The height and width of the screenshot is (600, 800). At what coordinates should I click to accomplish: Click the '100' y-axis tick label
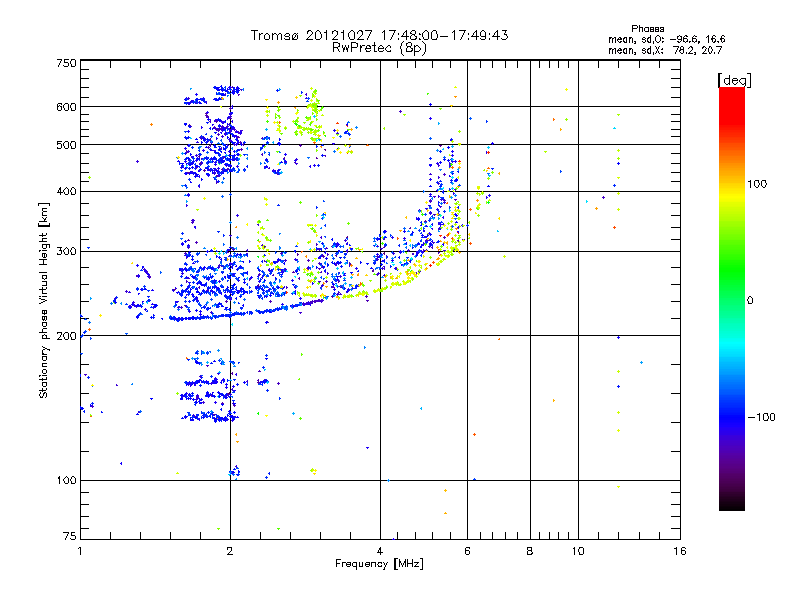coord(66,480)
